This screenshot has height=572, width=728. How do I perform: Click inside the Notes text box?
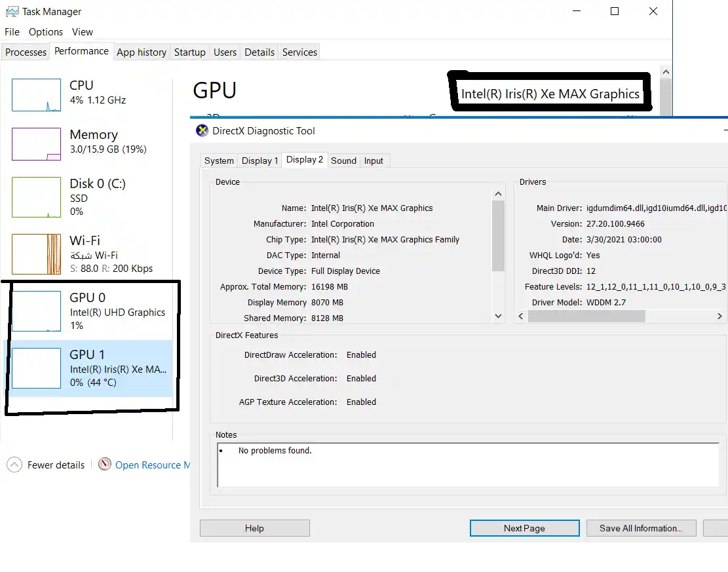[468, 465]
